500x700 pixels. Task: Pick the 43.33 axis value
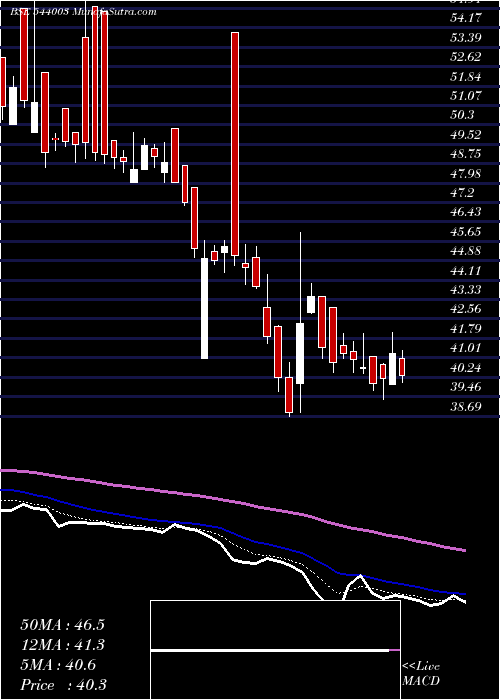click(466, 290)
